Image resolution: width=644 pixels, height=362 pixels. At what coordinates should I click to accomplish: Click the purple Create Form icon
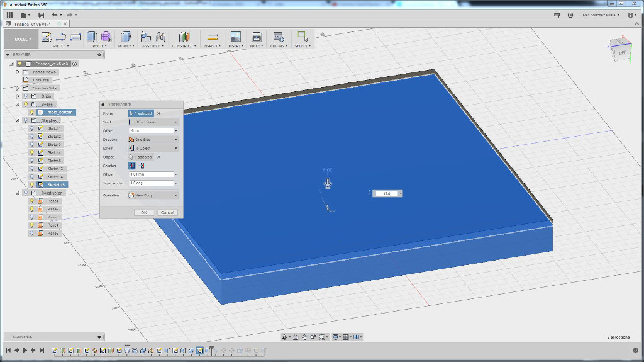click(x=106, y=37)
